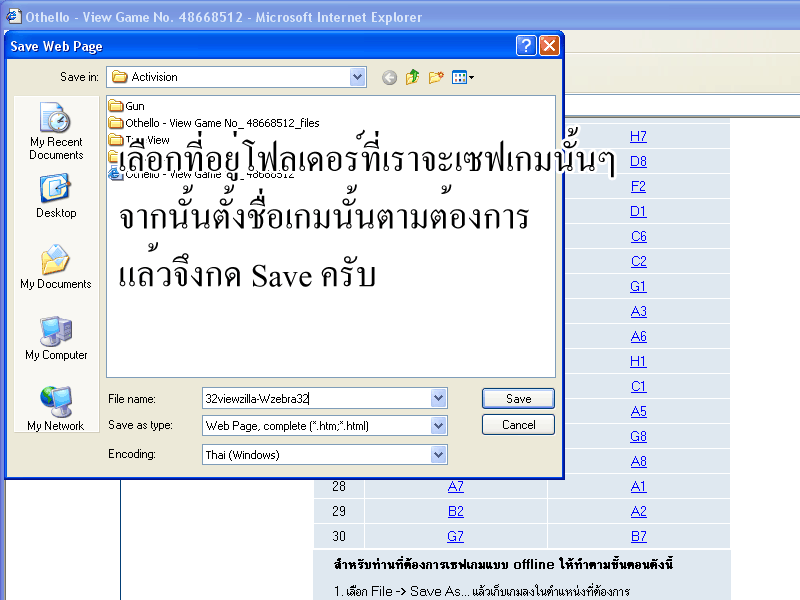Click move number 30 cell
This screenshot has width=800, height=600.
tap(339, 536)
